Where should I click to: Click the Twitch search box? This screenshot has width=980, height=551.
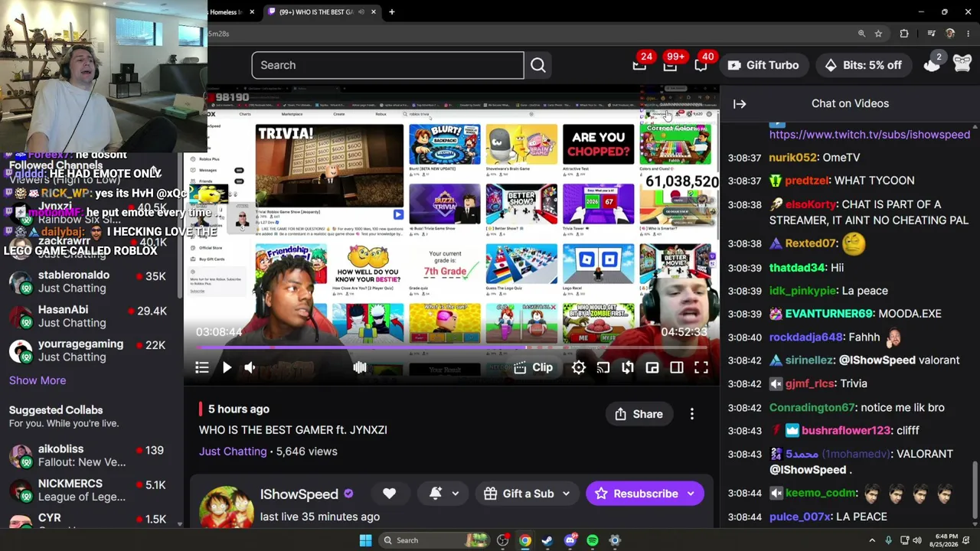click(x=387, y=65)
